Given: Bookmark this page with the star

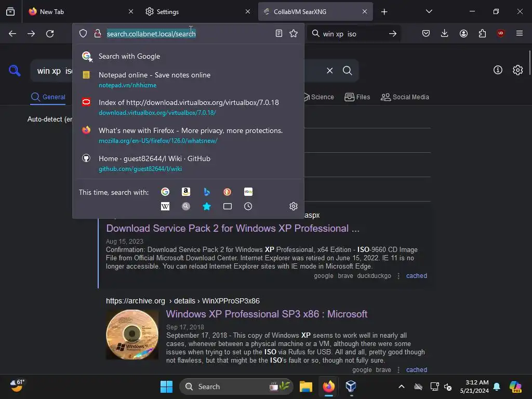Looking at the screenshot, I should (294, 33).
